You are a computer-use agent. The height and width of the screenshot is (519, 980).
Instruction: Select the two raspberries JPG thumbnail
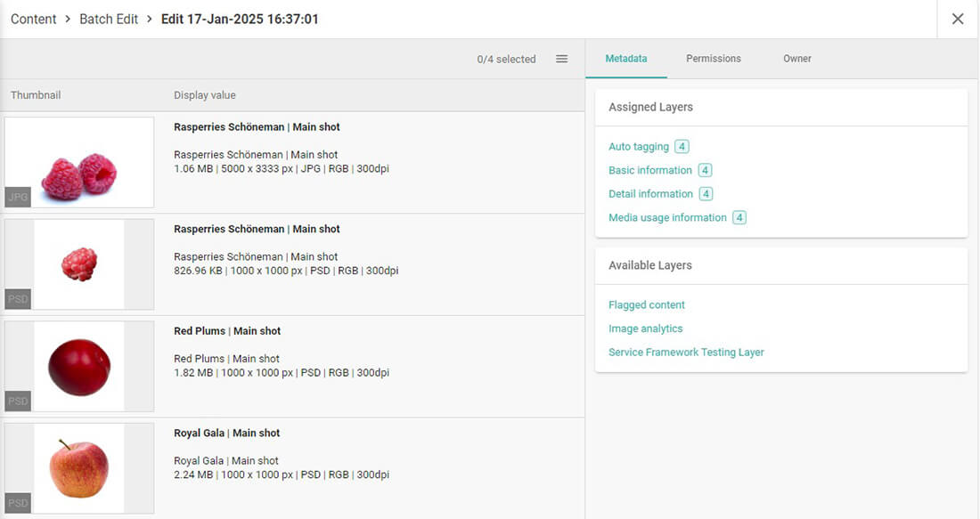pyautogui.click(x=79, y=163)
